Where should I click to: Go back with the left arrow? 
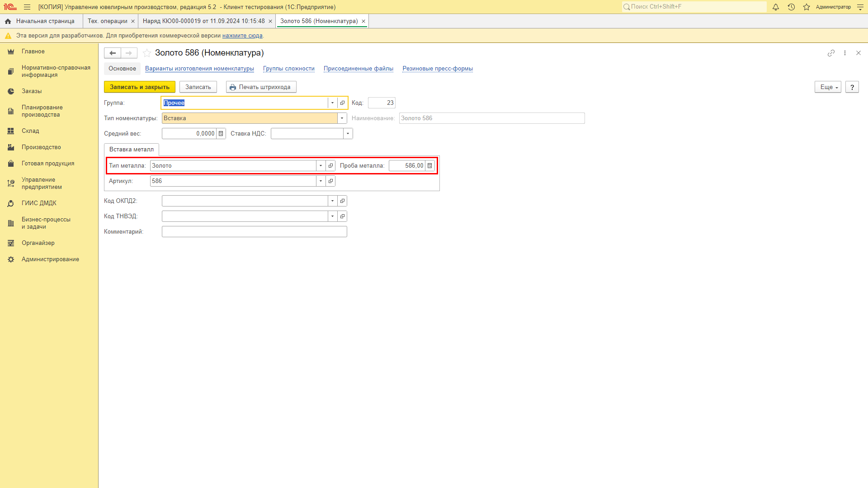pos(113,53)
